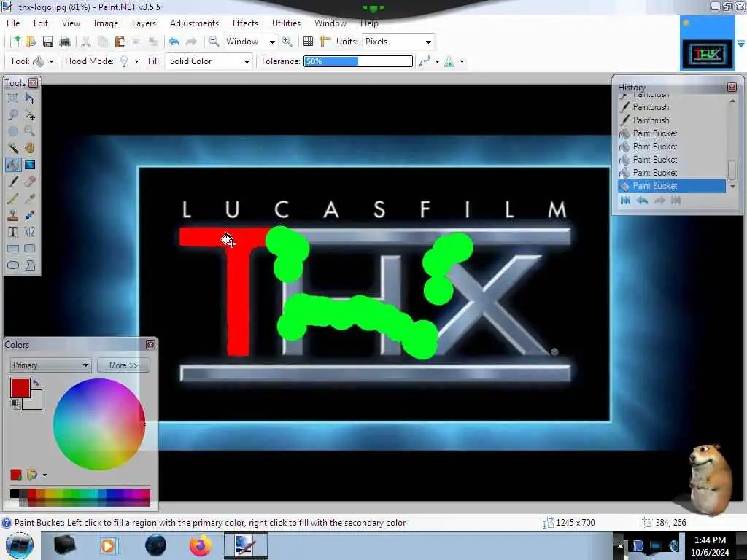Viewport: 747px width, 560px height.
Task: Open the Image menu
Action: click(106, 23)
